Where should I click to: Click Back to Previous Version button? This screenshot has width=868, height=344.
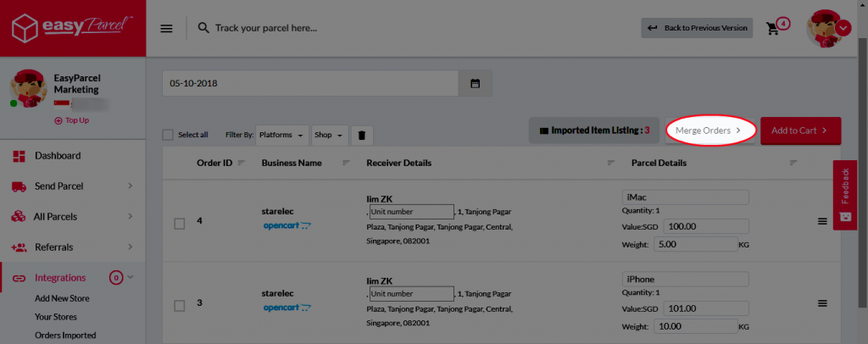tap(697, 28)
